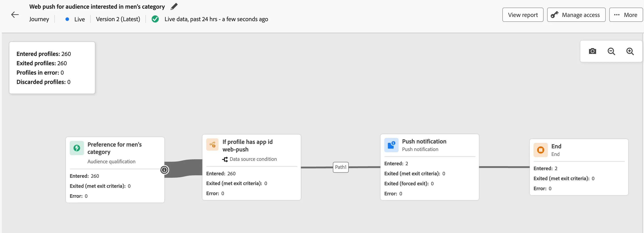Viewport: 644px width, 233px height.
Task: Click 'Exited (forced exit): 0' in Push notification
Action: click(409, 184)
